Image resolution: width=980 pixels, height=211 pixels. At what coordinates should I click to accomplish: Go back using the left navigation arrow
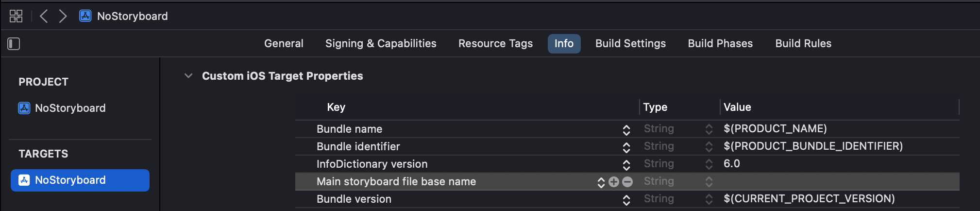(44, 16)
